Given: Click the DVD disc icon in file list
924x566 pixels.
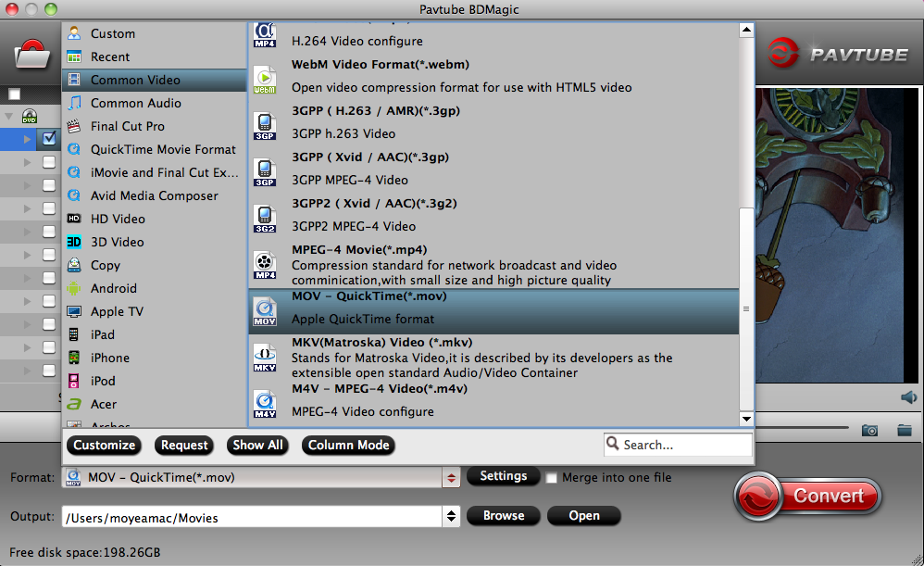Looking at the screenshot, I should tap(30, 116).
